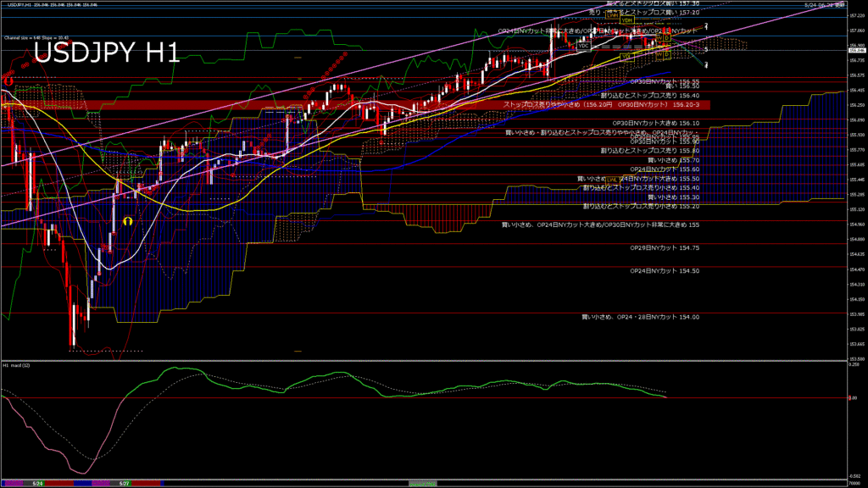Select the YDC marker label
Viewport: 868px width, 488px height.
583,47
